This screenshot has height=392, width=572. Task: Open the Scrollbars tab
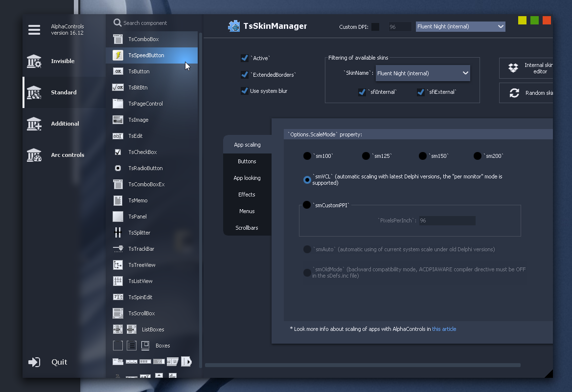click(247, 228)
